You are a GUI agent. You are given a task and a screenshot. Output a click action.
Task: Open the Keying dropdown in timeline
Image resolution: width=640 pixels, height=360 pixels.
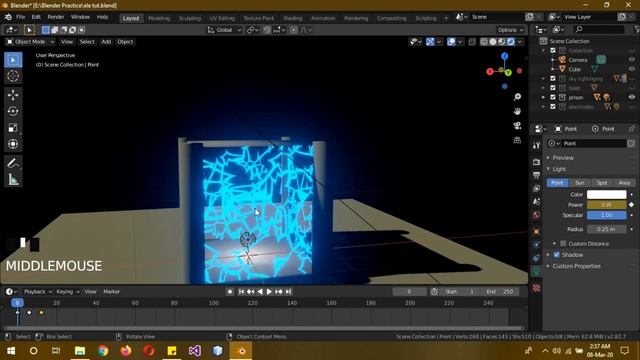[x=68, y=291]
